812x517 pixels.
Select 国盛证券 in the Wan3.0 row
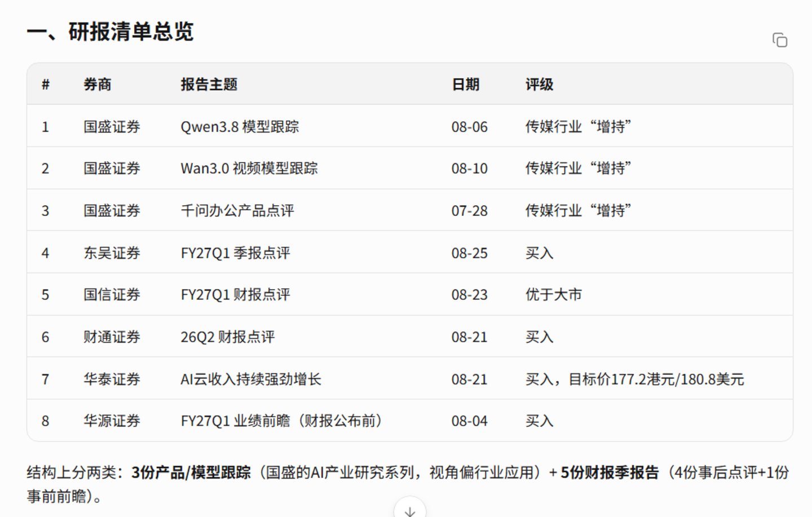112,169
